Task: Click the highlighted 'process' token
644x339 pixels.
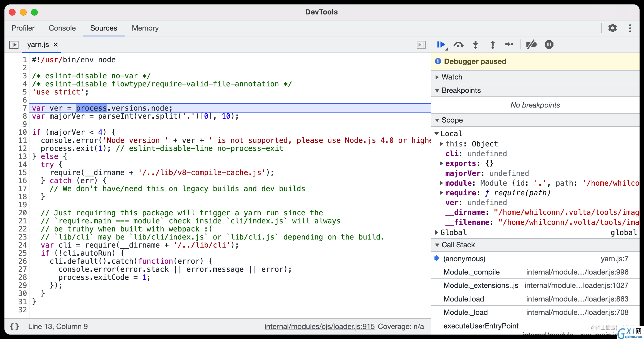Action: 91,108
